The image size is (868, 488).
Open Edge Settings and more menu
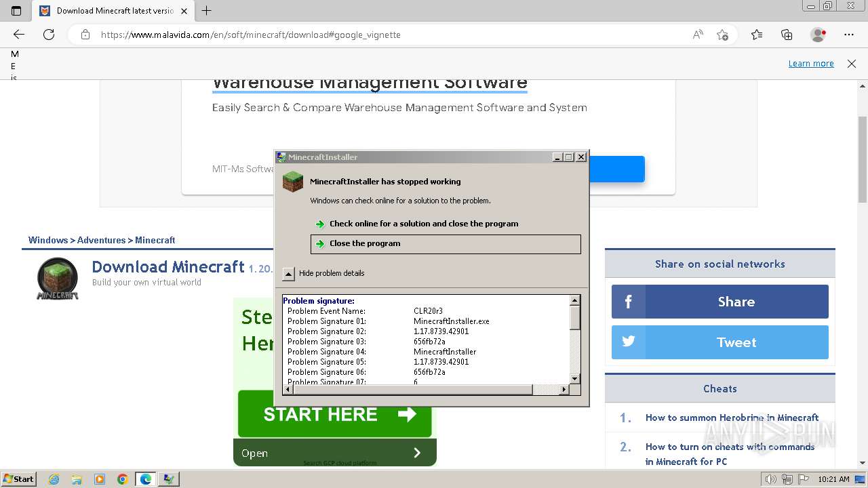click(x=849, y=35)
